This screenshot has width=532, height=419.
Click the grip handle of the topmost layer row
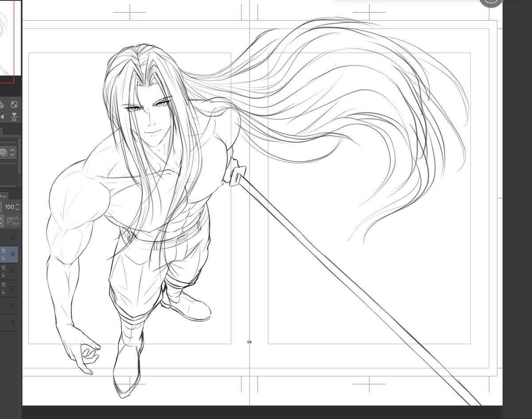(13, 238)
